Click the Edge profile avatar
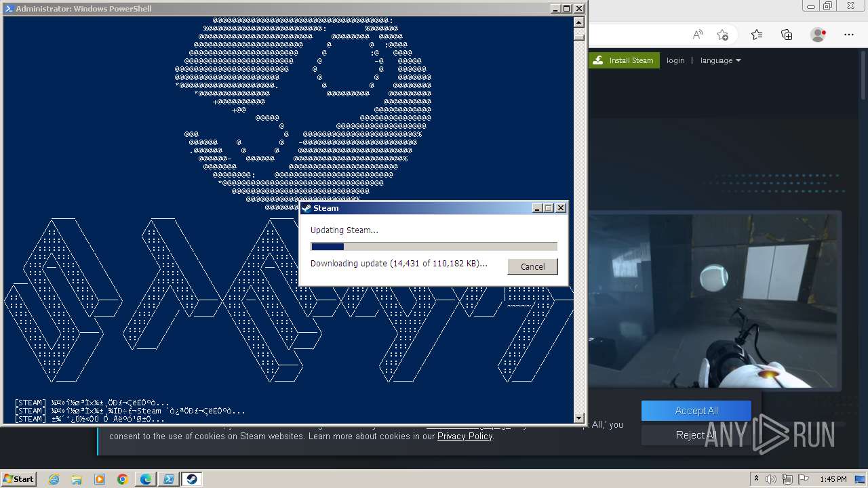Viewport: 868px width, 488px height. tap(818, 35)
